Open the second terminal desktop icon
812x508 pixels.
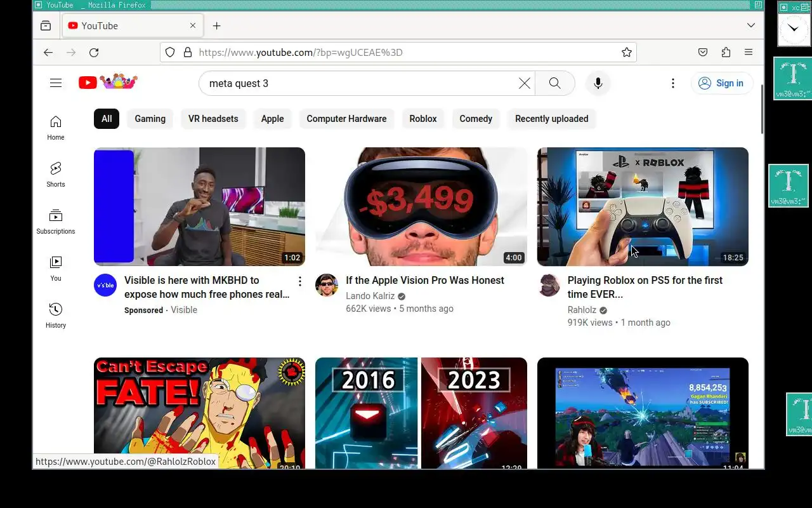point(789,186)
